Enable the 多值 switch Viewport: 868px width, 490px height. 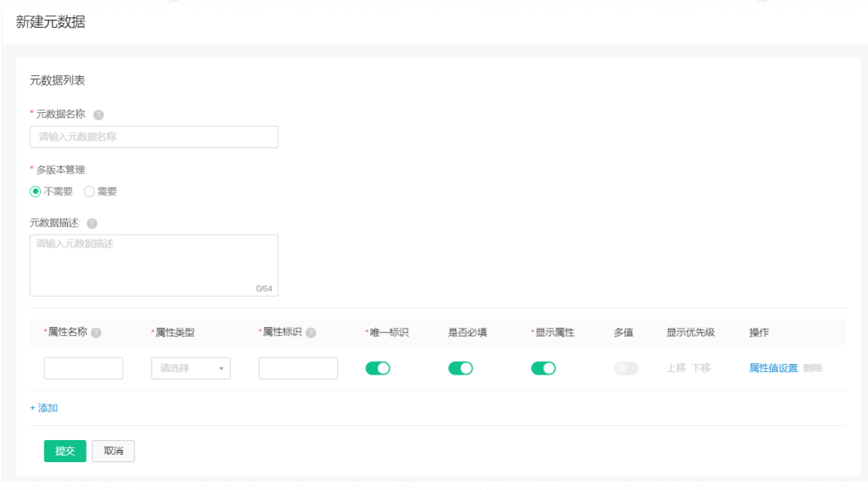[x=626, y=368]
